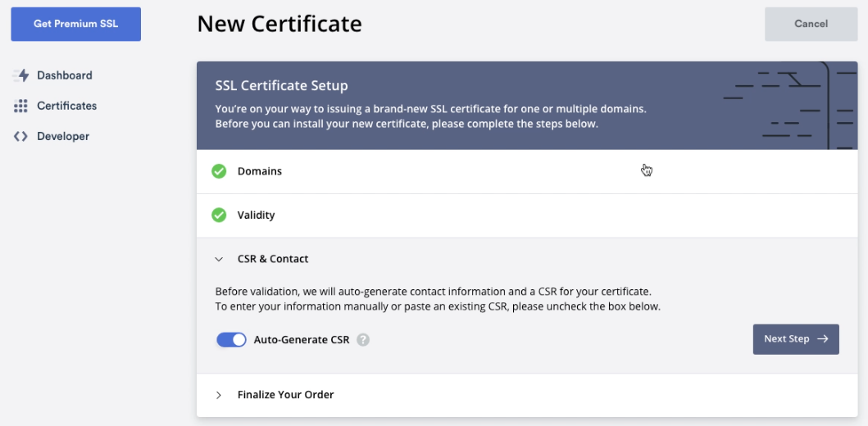
Task: Click the CSR & Contact section title
Action: point(273,259)
